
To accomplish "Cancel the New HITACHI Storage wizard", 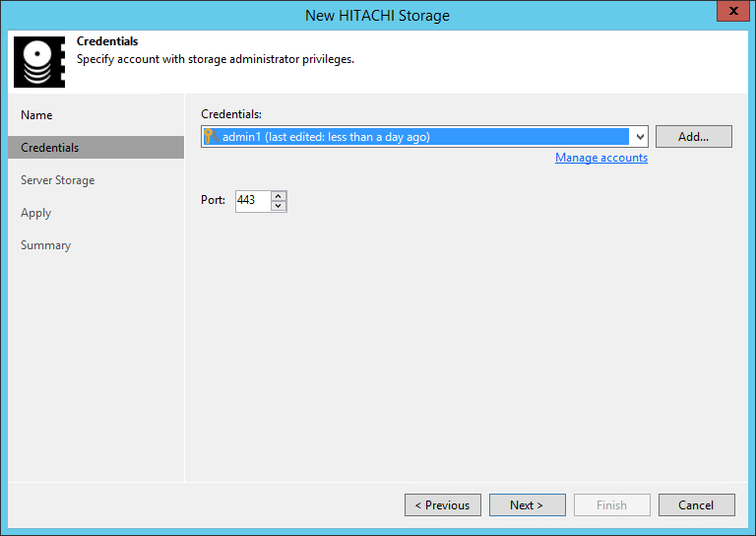I will pyautogui.click(x=696, y=505).
